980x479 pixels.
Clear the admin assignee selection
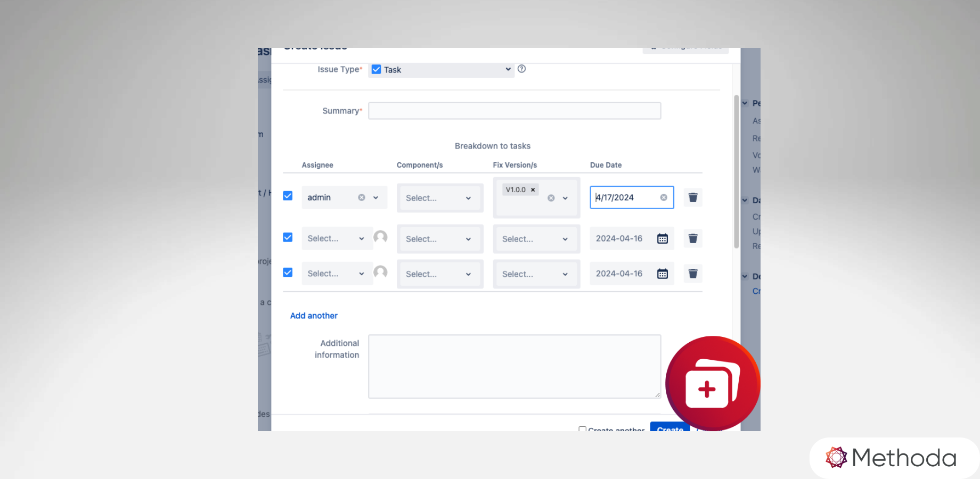point(362,197)
